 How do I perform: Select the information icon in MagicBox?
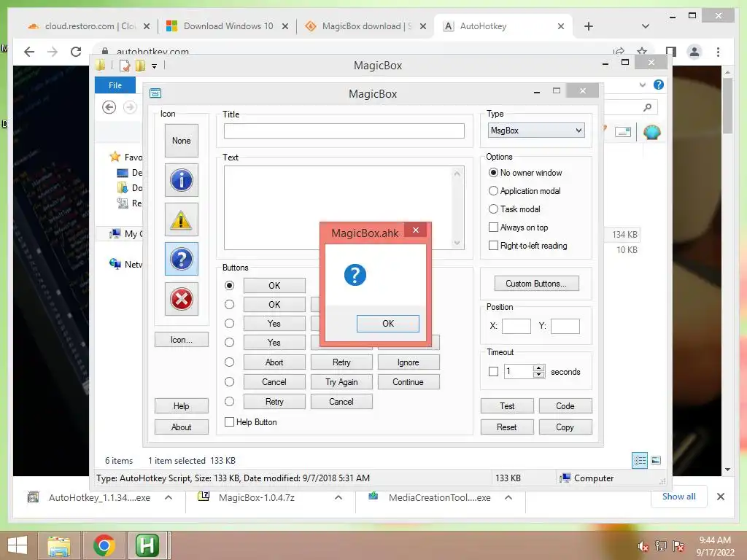tap(181, 181)
